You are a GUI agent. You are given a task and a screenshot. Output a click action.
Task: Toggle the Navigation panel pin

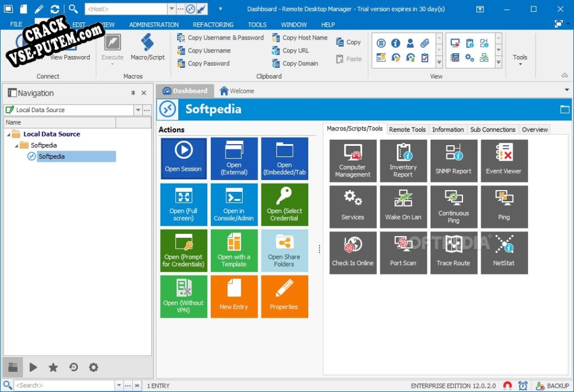[133, 93]
